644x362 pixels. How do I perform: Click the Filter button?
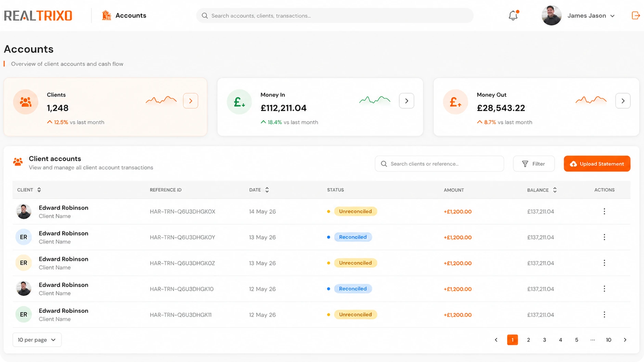click(534, 164)
